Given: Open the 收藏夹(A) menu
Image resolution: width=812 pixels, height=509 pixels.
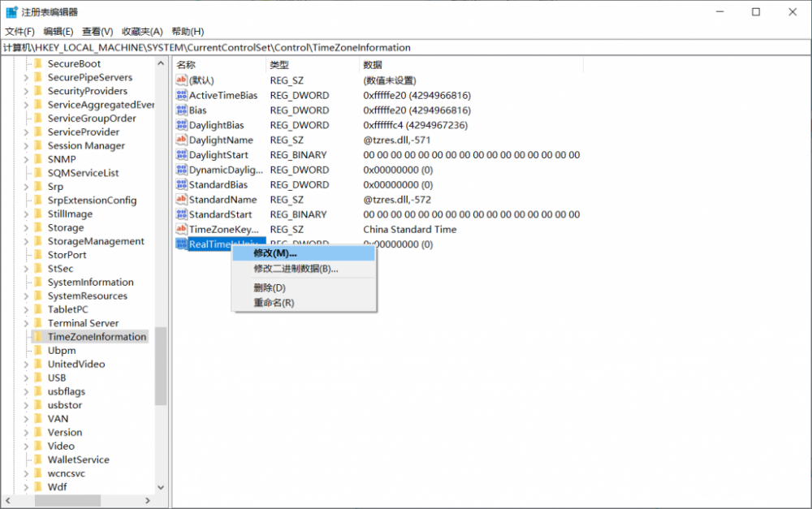Looking at the screenshot, I should coord(142,32).
